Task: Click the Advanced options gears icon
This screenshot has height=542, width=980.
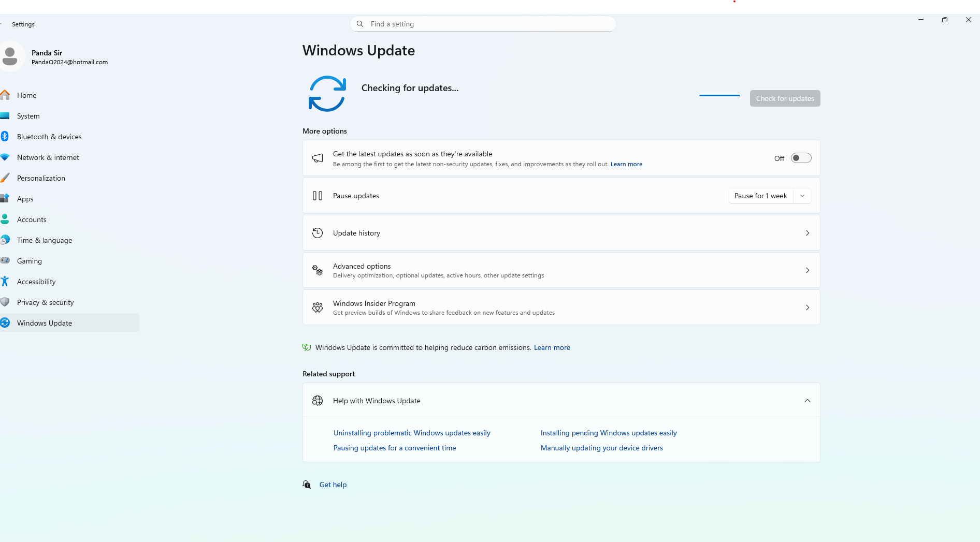Action: [x=318, y=270]
